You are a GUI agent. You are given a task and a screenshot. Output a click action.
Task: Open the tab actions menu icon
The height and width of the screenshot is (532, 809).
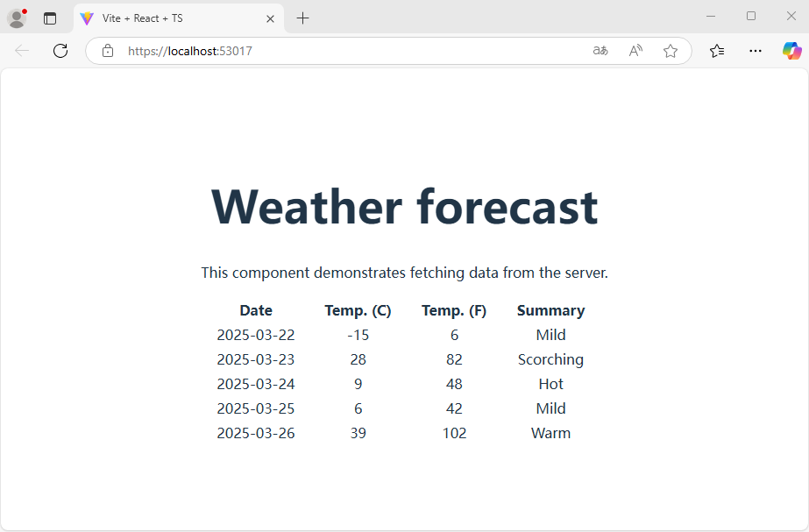[50, 18]
